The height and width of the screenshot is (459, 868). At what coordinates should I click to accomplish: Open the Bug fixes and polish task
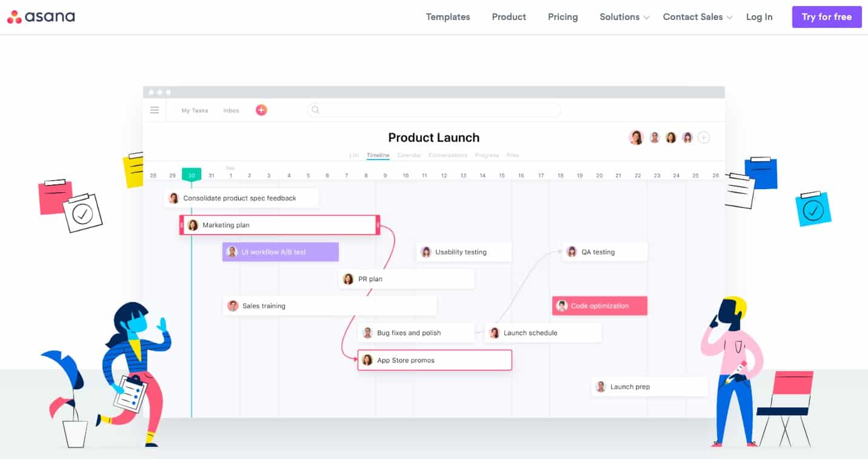(416, 333)
